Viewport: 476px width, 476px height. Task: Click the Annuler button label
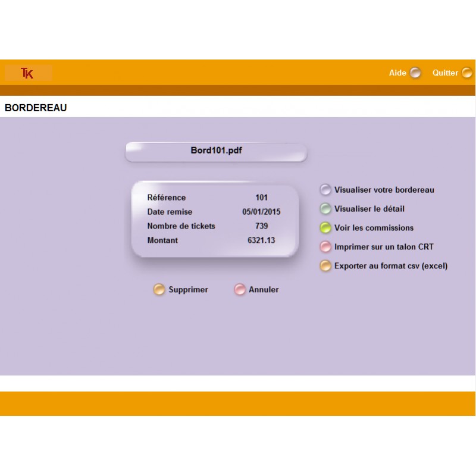(x=264, y=290)
